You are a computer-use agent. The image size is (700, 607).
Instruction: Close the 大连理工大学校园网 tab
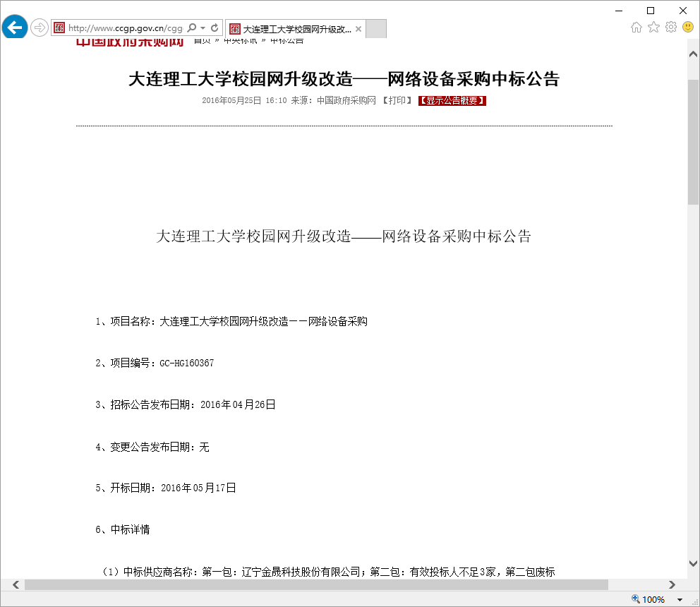[x=358, y=29]
